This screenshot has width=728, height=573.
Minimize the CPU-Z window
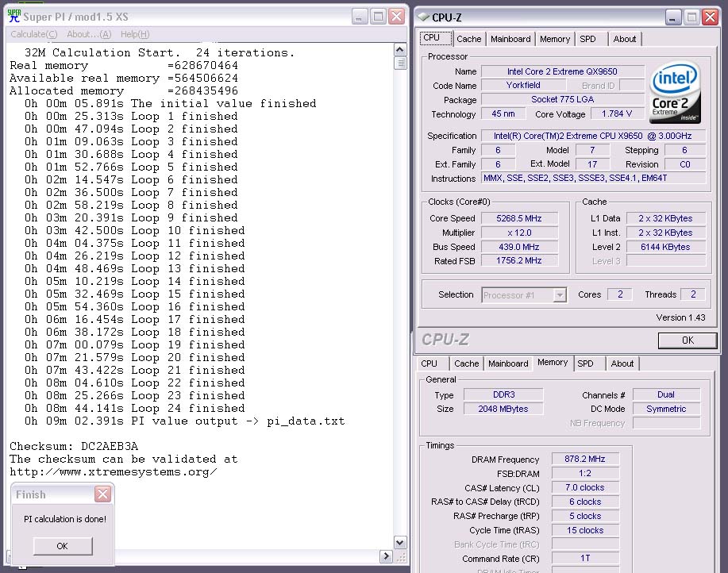click(x=673, y=17)
